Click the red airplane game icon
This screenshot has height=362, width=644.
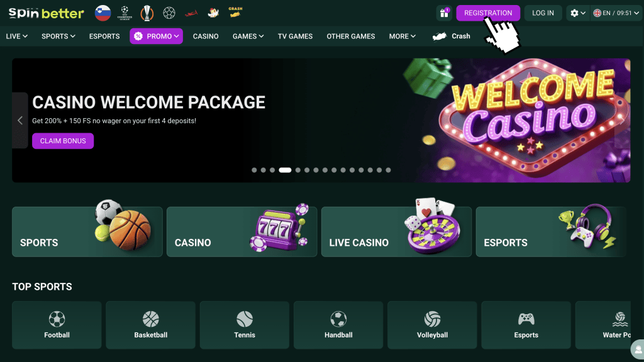click(191, 14)
